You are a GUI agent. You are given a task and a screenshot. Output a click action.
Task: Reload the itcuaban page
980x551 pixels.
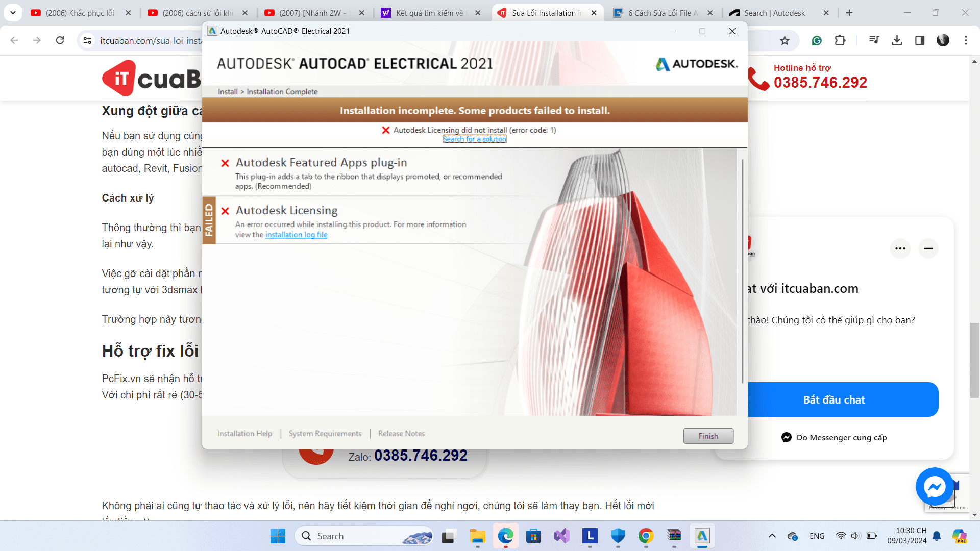[x=60, y=40]
